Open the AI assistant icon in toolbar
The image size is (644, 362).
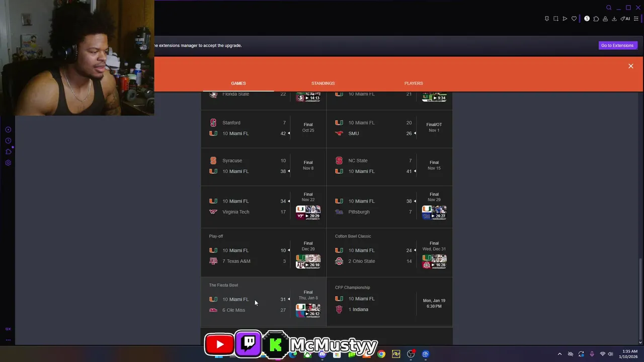625,19
